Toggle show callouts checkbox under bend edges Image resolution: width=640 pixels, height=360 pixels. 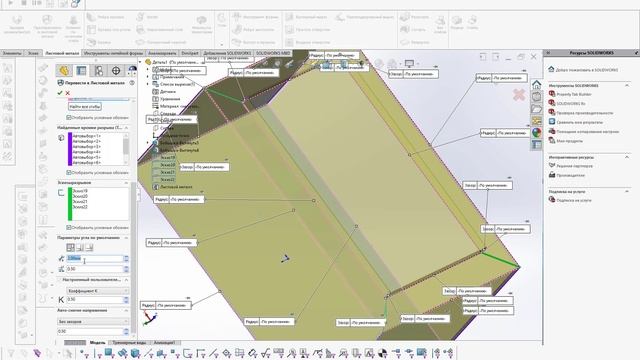pos(69,118)
